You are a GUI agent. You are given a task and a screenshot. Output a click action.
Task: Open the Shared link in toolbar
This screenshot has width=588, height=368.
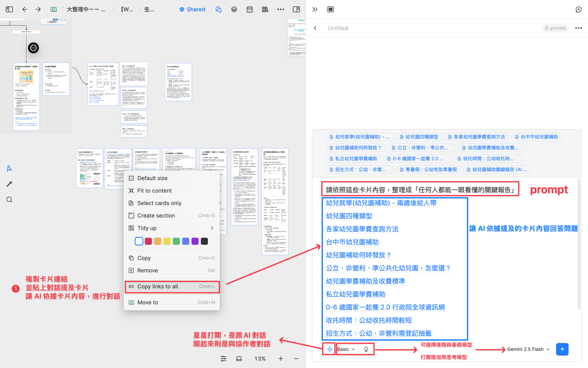tap(192, 9)
